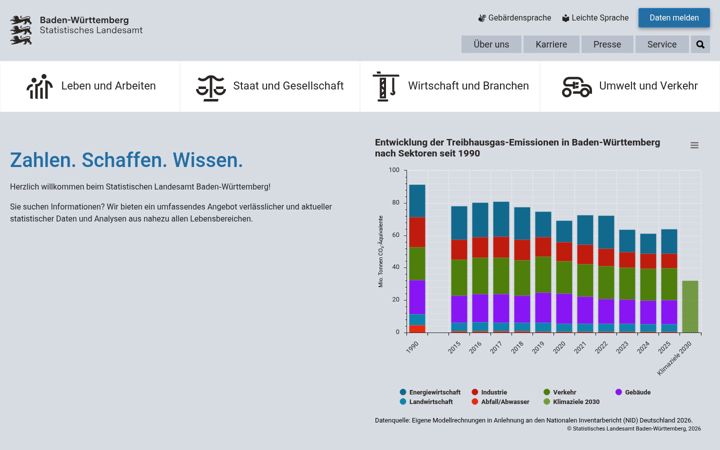Click the green Klimaziele 2030 bar
This screenshot has width=720, height=450.
tap(690, 306)
